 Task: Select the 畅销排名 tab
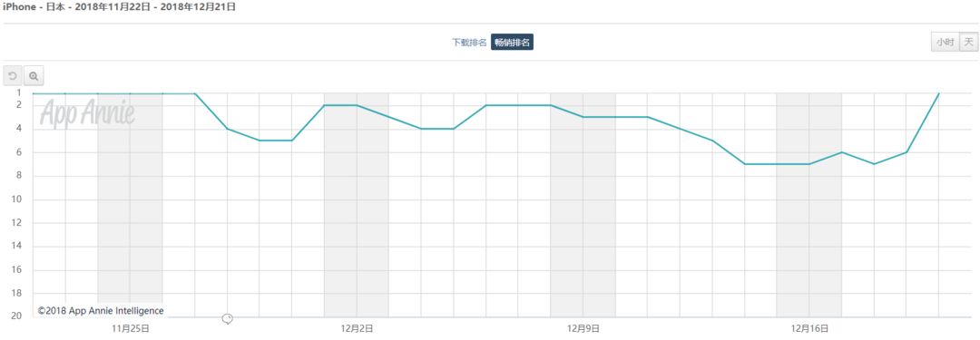pos(512,43)
